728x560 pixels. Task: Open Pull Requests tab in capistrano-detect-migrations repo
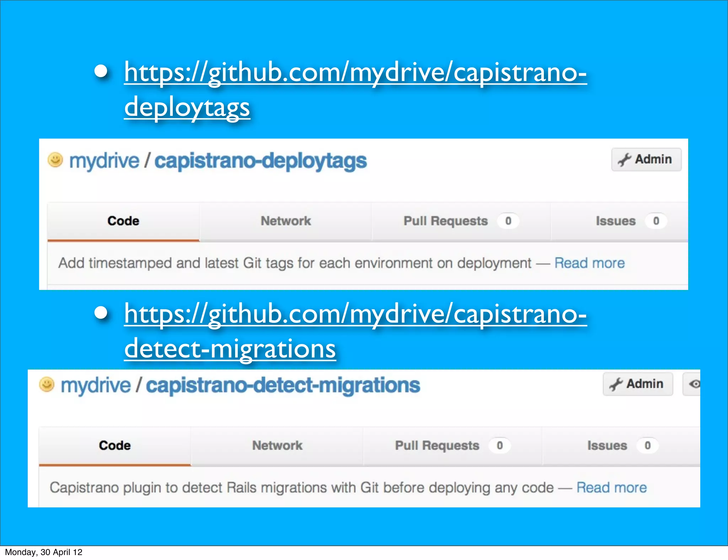[x=453, y=446]
